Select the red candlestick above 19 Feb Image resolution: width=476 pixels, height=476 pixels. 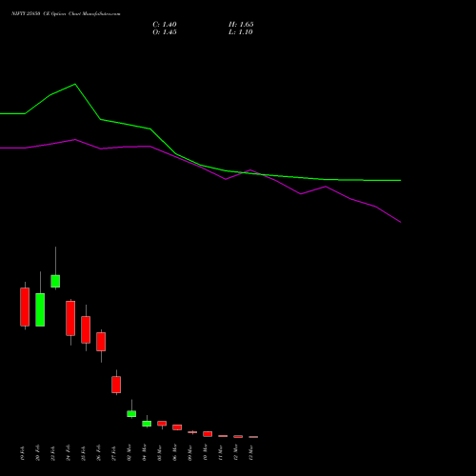25,307
